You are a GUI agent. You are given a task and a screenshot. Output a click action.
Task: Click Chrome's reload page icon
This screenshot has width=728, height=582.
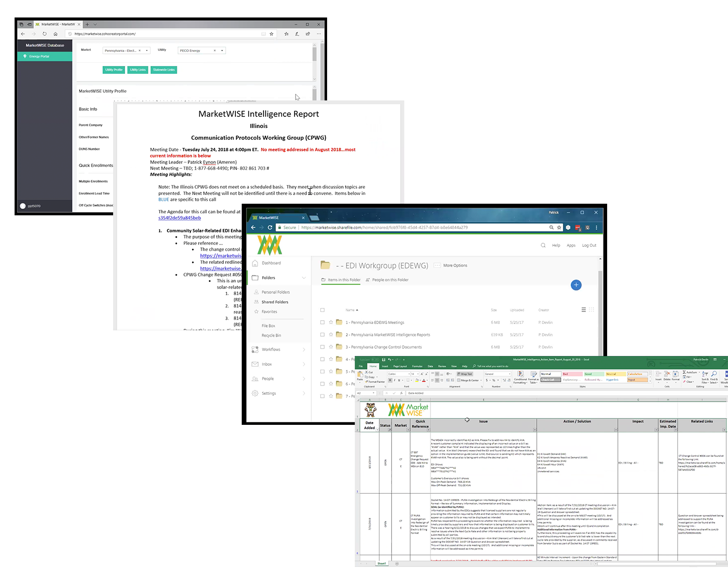[x=270, y=227]
